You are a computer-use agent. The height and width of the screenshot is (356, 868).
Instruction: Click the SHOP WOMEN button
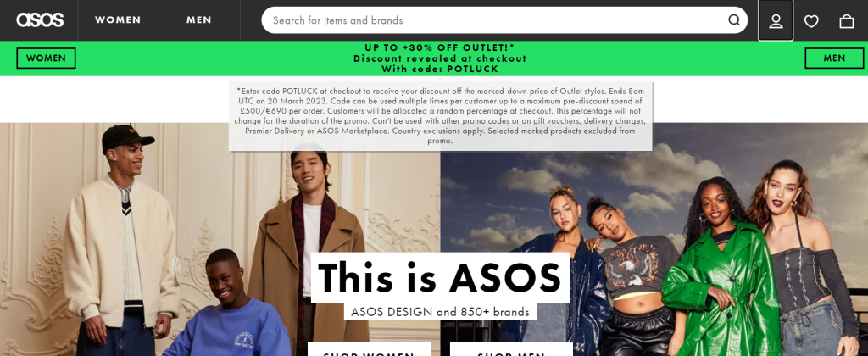[369, 349]
